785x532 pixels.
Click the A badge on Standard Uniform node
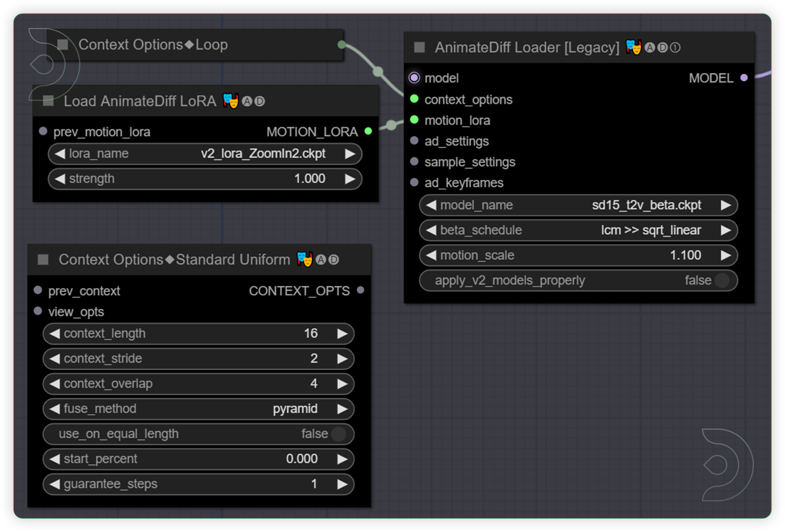click(x=321, y=260)
